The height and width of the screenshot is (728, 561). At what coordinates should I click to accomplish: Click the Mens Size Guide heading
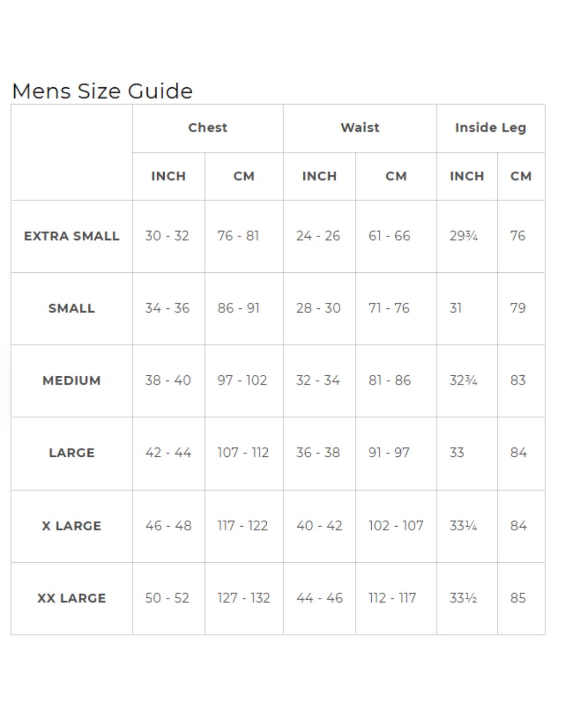click(102, 91)
